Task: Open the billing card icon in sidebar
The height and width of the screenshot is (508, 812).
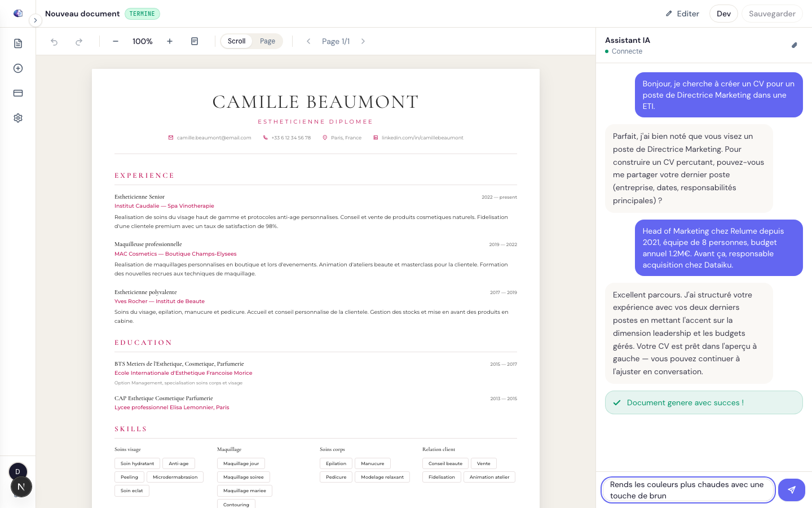Action: click(x=18, y=93)
